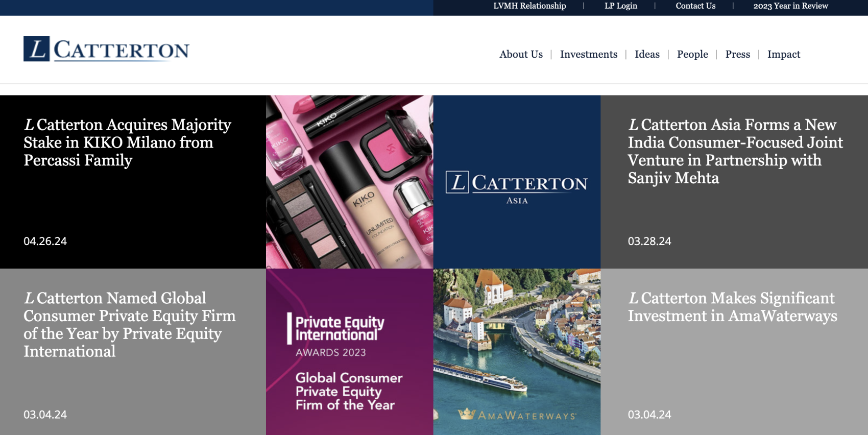Open LVMH Relationship link

[x=529, y=6]
